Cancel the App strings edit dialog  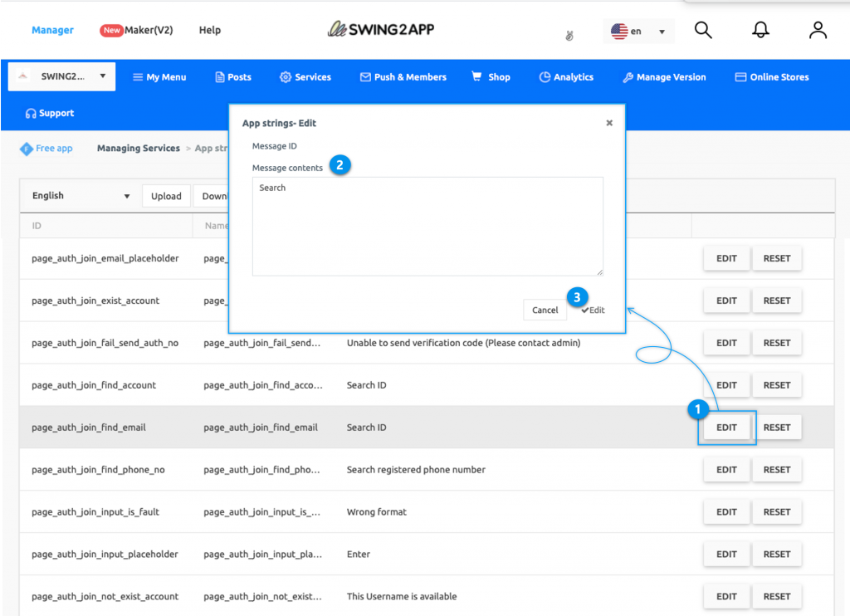pyautogui.click(x=545, y=309)
